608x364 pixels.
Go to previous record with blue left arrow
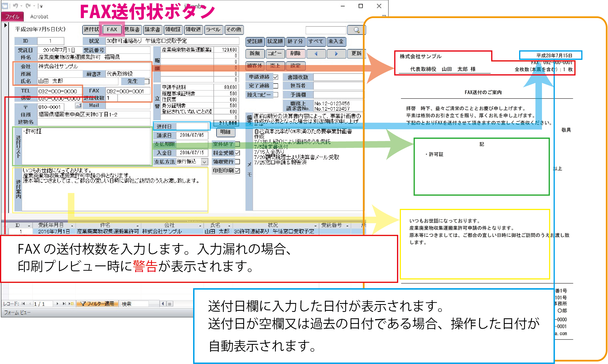coord(316,53)
